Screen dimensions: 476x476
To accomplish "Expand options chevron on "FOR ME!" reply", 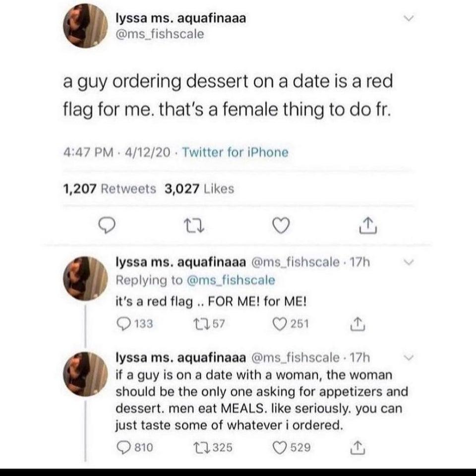I will [x=408, y=262].
